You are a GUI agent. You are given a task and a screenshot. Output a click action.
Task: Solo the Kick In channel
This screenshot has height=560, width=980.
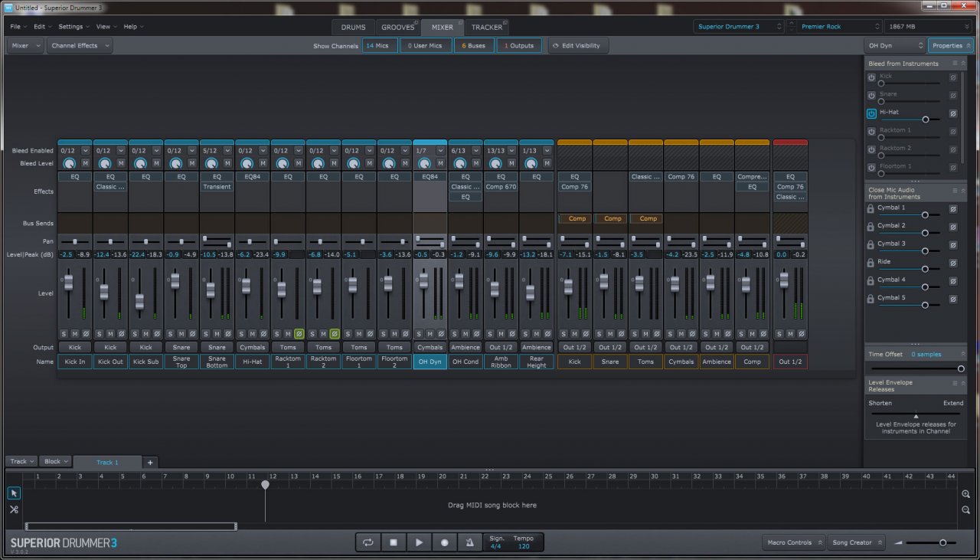(63, 334)
